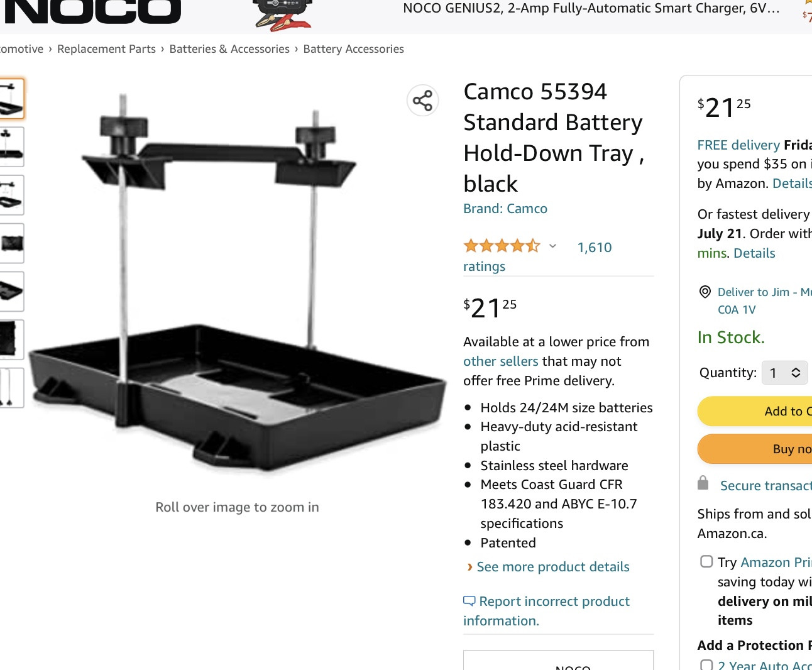
Task: Click the share icon above product image
Action: point(422,101)
